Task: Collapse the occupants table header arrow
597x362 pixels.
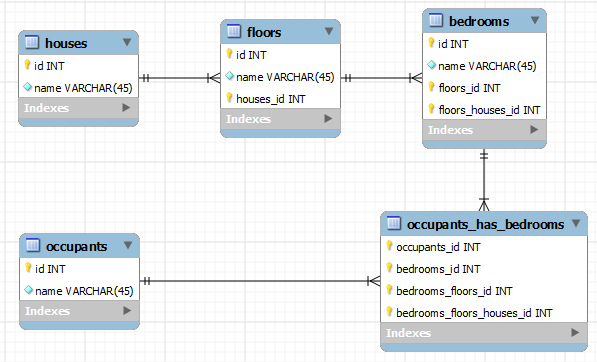Action: [x=128, y=246]
